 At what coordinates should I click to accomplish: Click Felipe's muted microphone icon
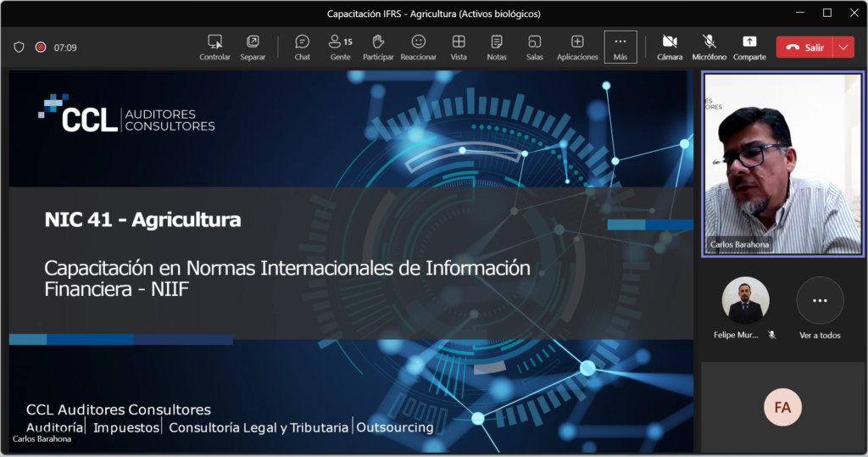point(771,335)
